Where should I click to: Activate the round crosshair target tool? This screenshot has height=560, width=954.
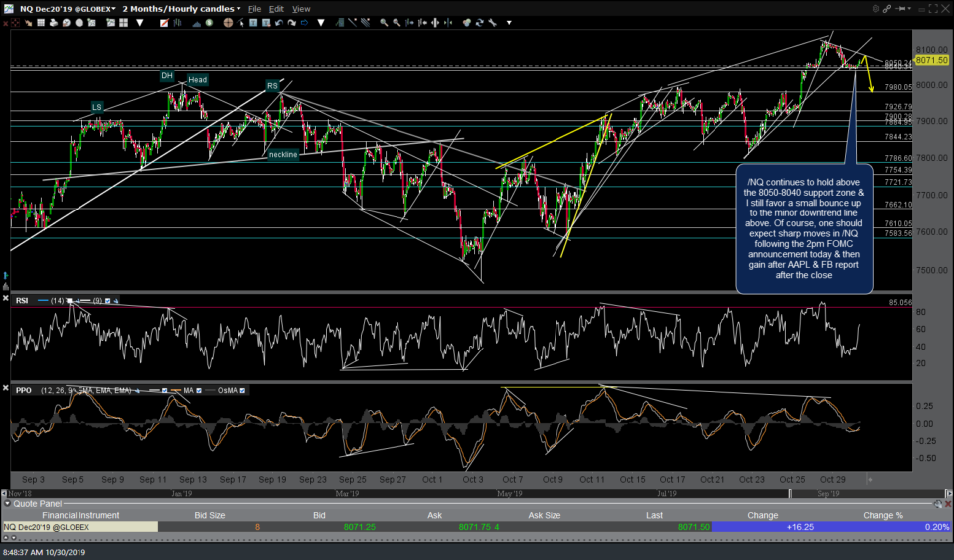pyautogui.click(x=229, y=23)
